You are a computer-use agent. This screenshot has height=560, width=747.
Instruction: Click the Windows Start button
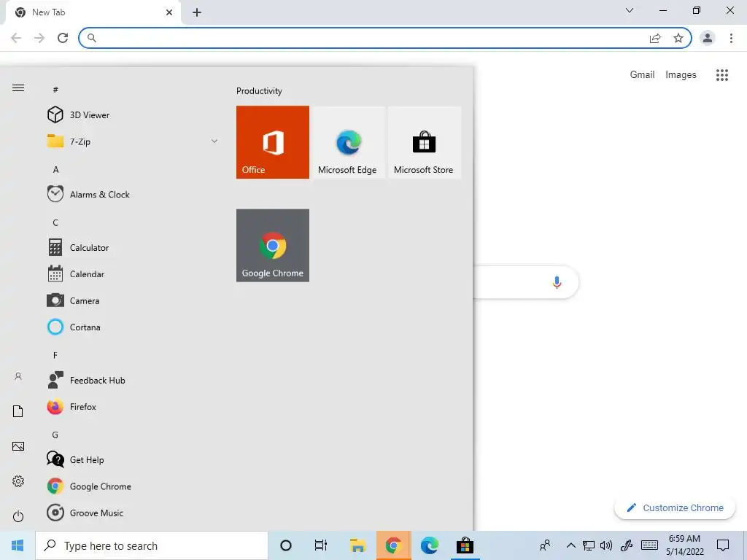(x=18, y=545)
